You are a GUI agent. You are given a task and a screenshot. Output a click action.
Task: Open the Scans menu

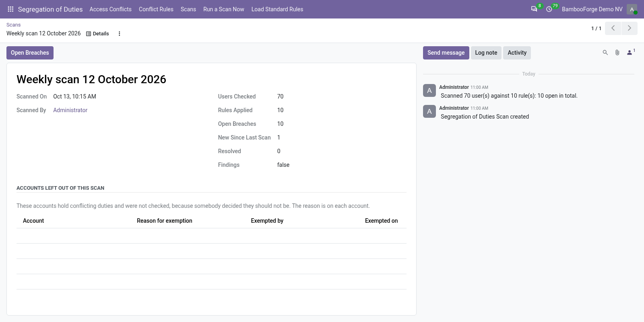pyautogui.click(x=188, y=9)
